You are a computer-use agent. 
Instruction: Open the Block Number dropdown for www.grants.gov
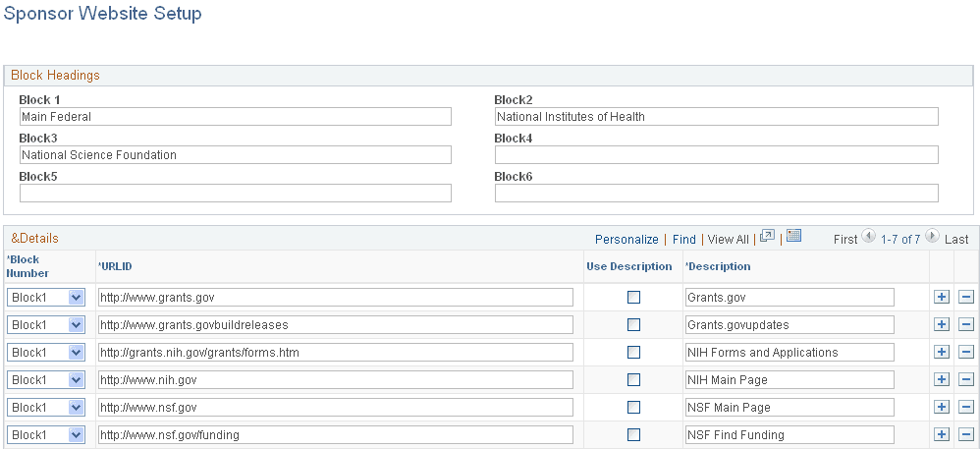pyautogui.click(x=76, y=297)
